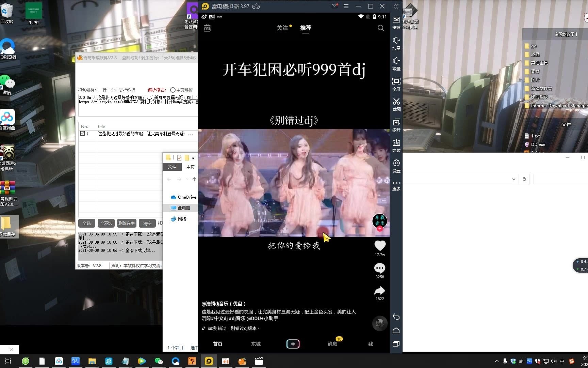Image resolution: width=588 pixels, height=368 pixels.
Task: Click the Explorer search field
Action: point(560,179)
